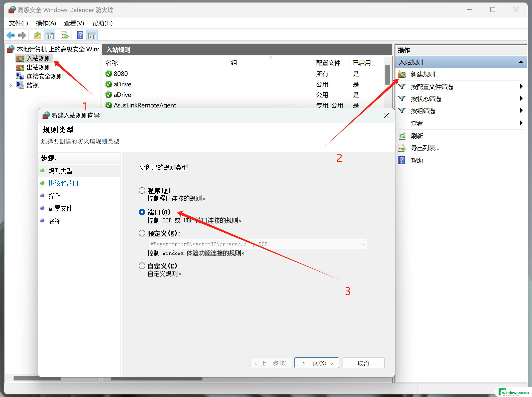
Task: Click the wizard title bar firewall icon
Action: [46, 115]
